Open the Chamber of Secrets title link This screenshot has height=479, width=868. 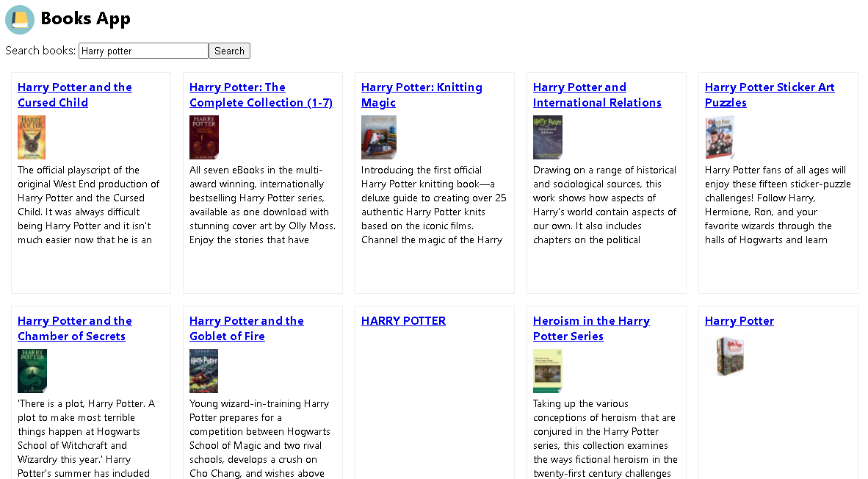click(x=75, y=328)
